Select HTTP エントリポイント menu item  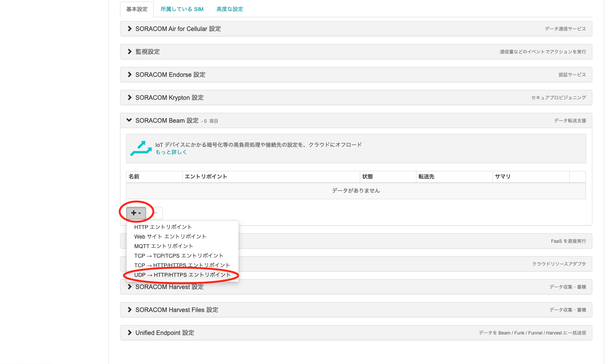pyautogui.click(x=182, y=227)
